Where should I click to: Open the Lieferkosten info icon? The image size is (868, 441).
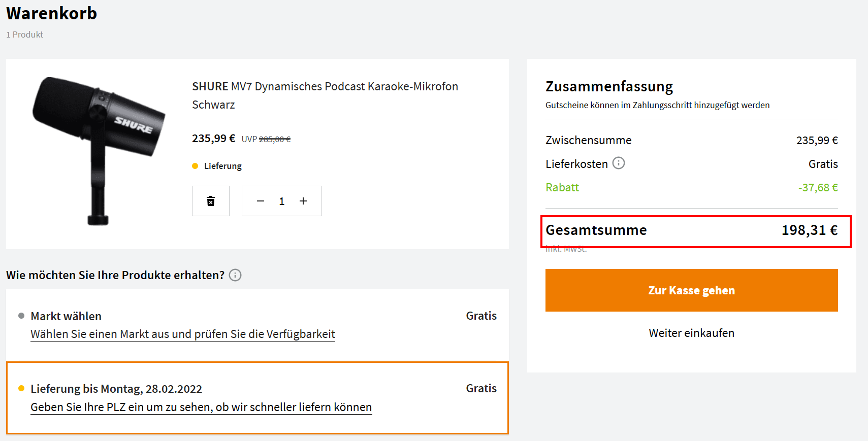coord(619,163)
